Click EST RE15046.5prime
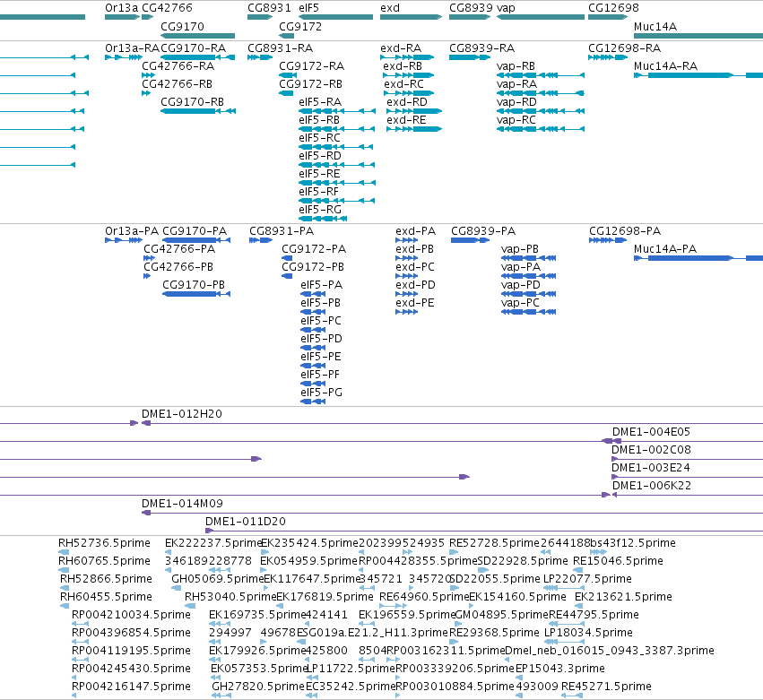The width and height of the screenshot is (763, 700). [x=578, y=570]
